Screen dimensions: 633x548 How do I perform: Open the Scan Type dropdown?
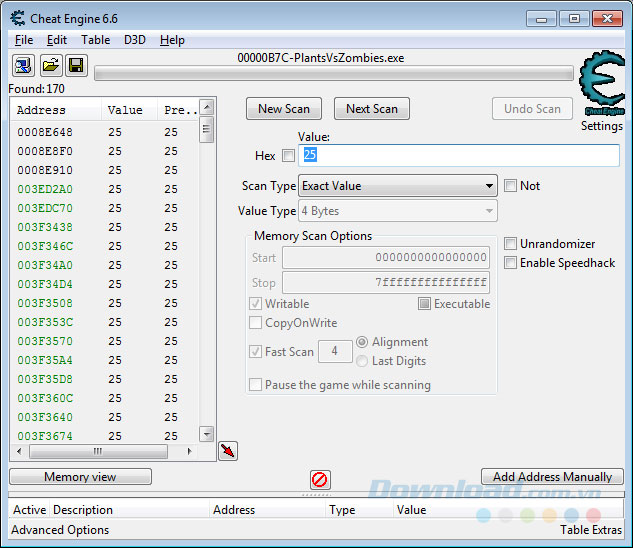(x=397, y=186)
